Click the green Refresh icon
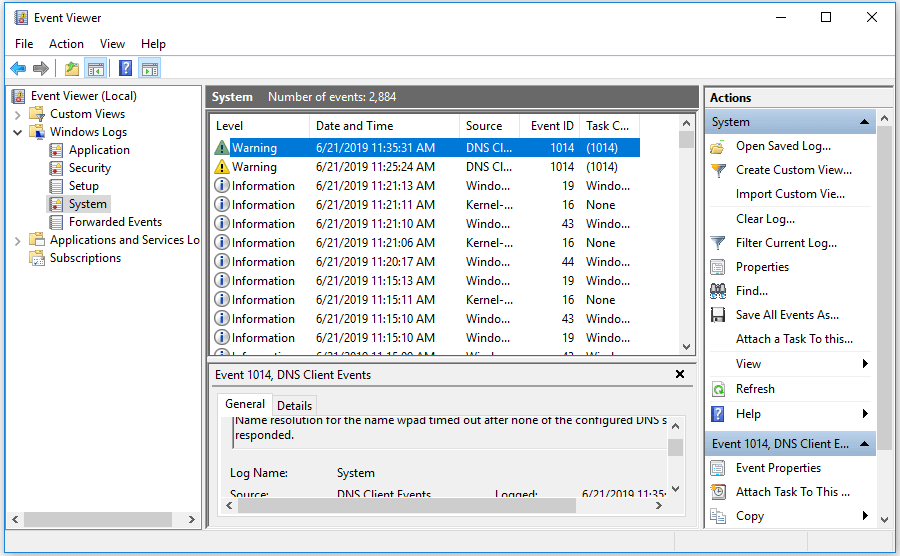The image size is (900, 556). tap(717, 389)
